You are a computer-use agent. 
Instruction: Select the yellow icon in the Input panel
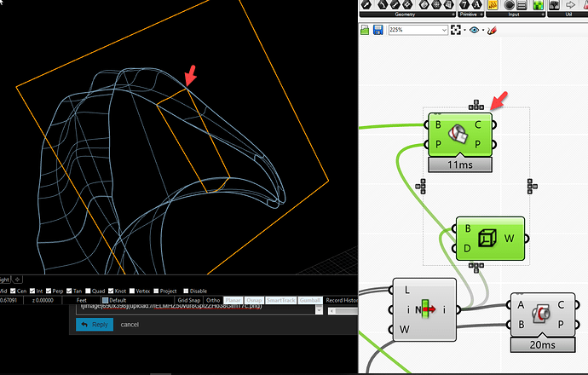tap(493, 4)
